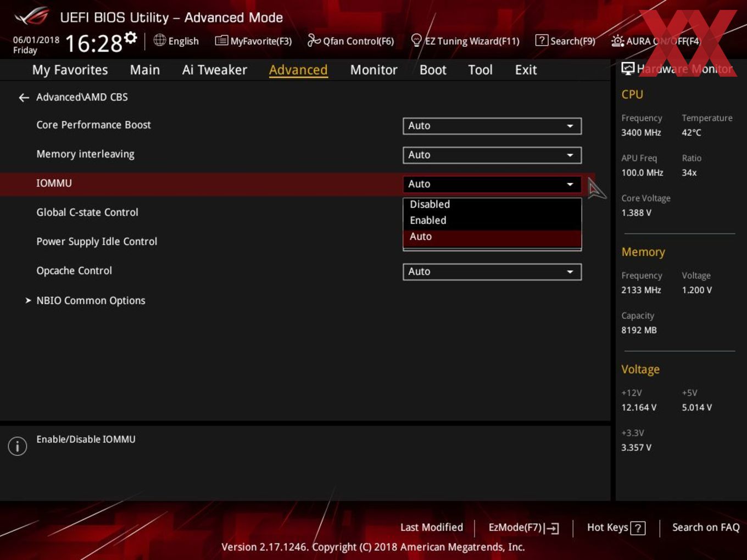Switch to Advanced tab
The height and width of the screenshot is (560, 747).
click(x=298, y=70)
